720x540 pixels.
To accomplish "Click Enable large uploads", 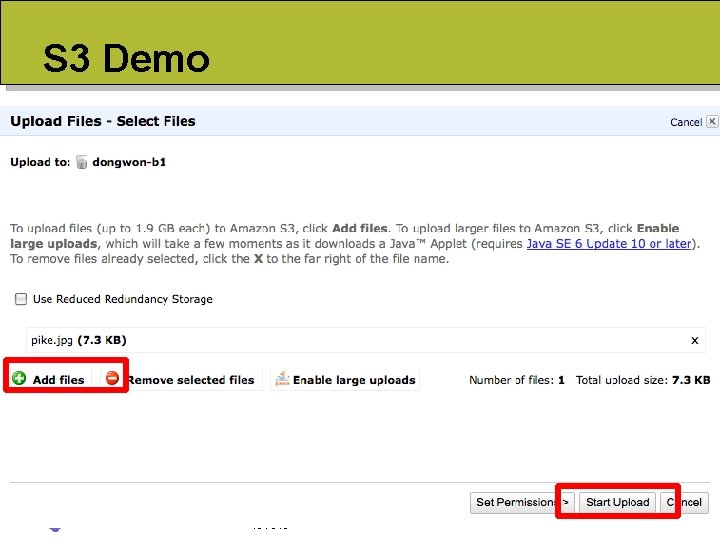I will (x=354, y=380).
